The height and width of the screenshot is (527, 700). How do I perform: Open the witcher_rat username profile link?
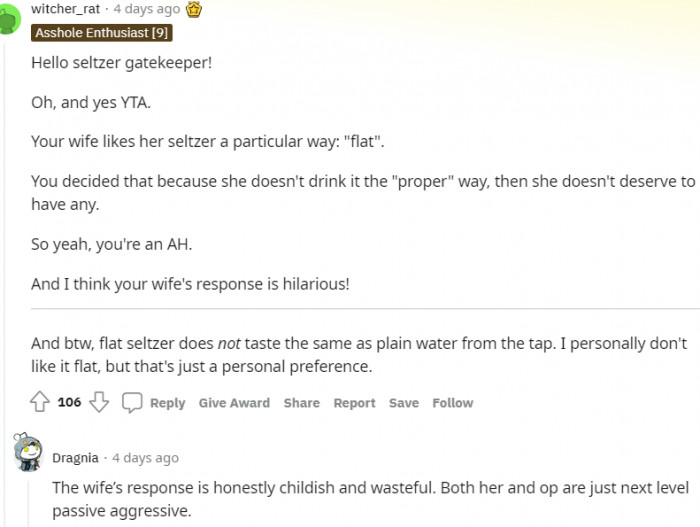65,9
